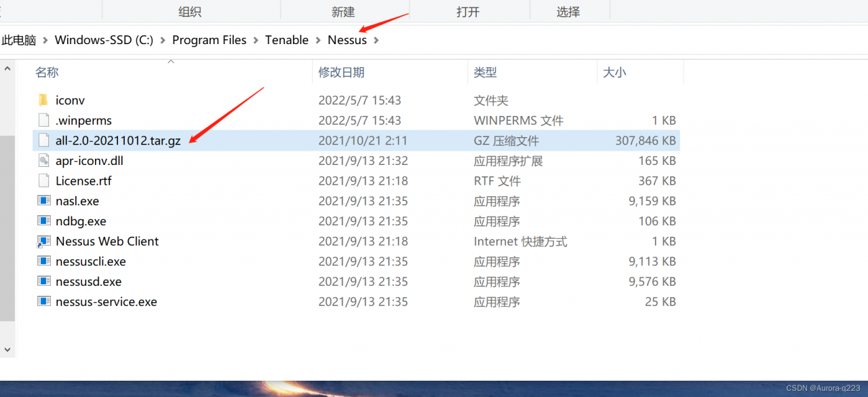Viewport: 868px width, 397px height.
Task: Go to 此电脑 in the address bar
Action: 19,40
